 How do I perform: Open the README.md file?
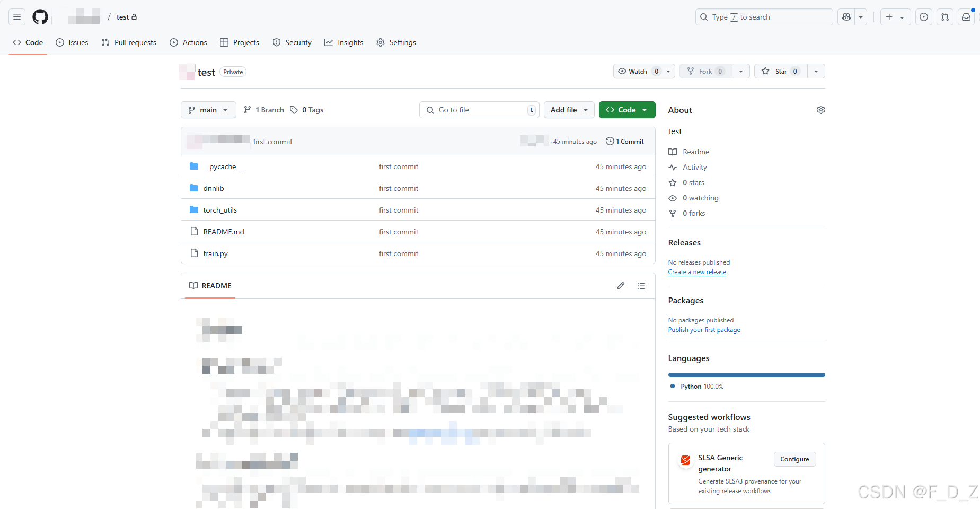coord(224,232)
